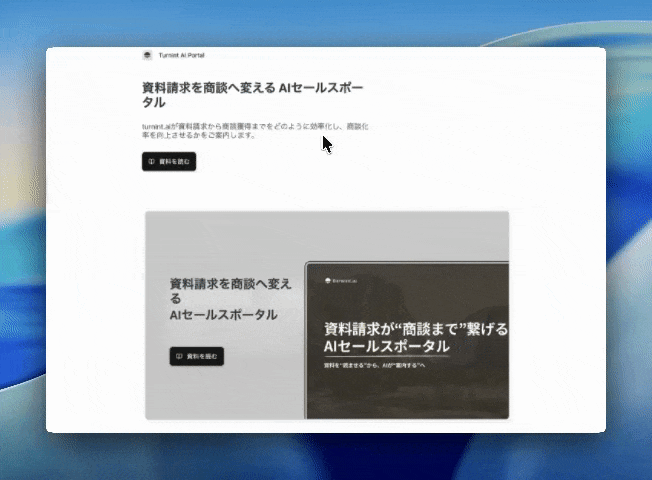Open the dark slide preview thumbnail
The height and width of the screenshot is (480, 652).
[x=407, y=340]
